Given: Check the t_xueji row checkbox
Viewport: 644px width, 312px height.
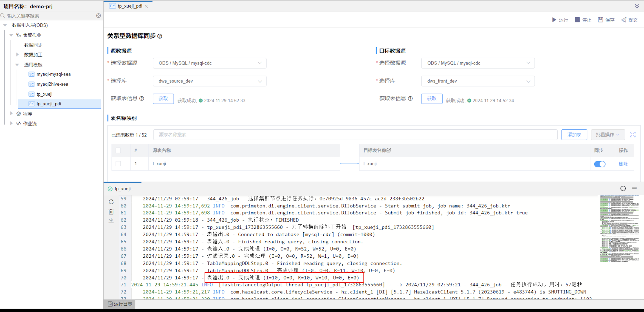Looking at the screenshot, I should coord(118,164).
